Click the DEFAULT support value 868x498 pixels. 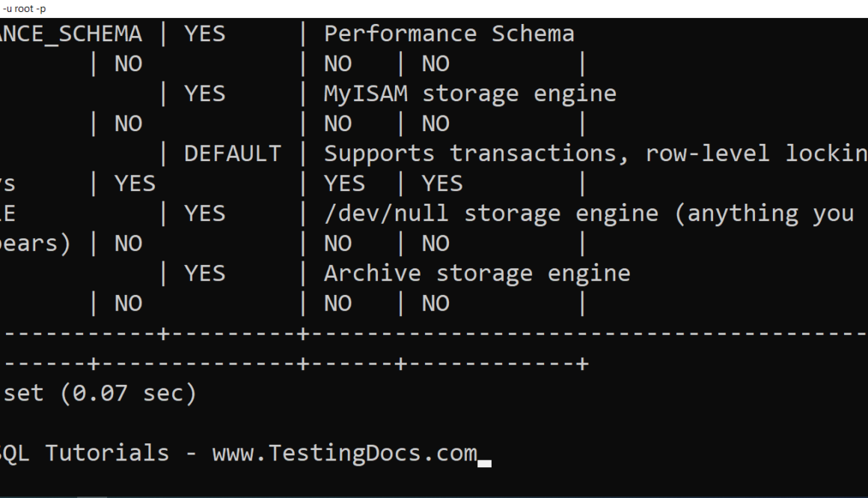tap(232, 154)
